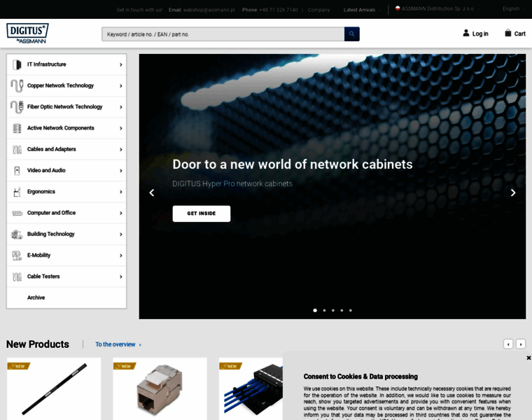Click the Log in user icon

(x=466, y=33)
